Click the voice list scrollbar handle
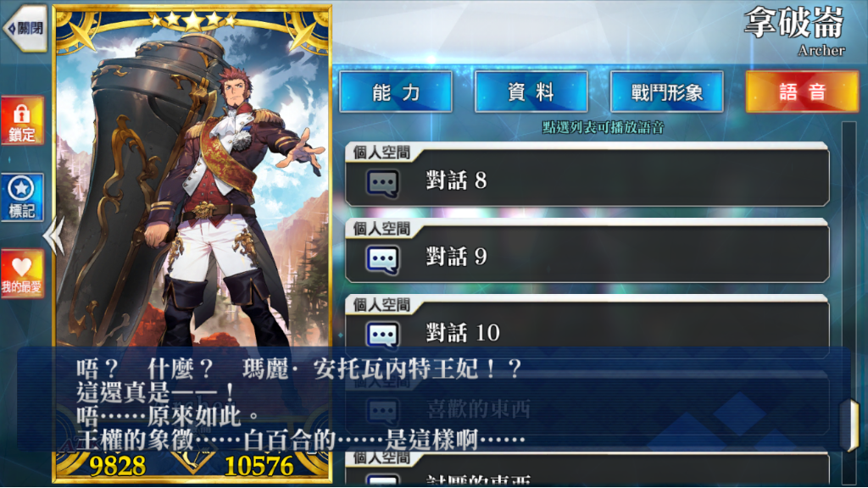 (849, 425)
